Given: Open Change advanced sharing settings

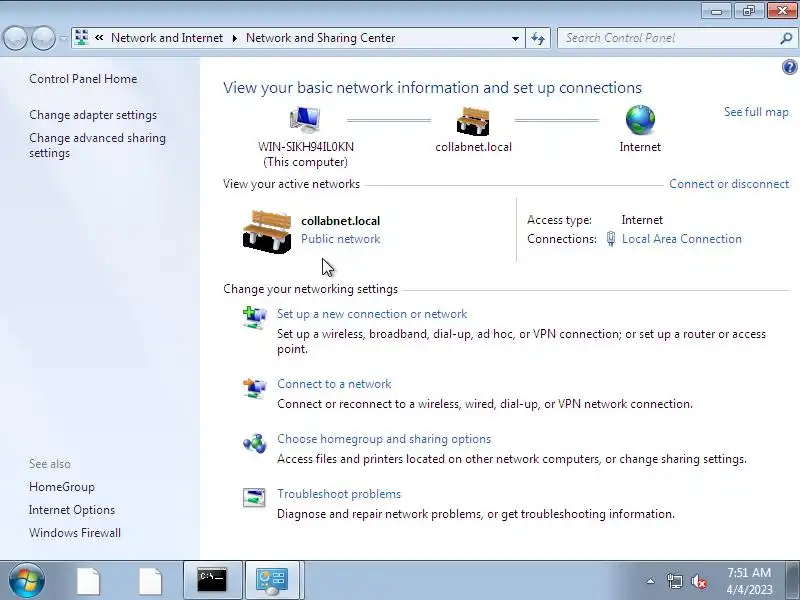Looking at the screenshot, I should [x=97, y=145].
